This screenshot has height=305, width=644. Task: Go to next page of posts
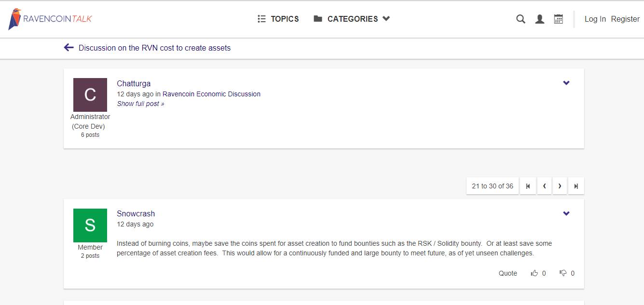point(560,186)
